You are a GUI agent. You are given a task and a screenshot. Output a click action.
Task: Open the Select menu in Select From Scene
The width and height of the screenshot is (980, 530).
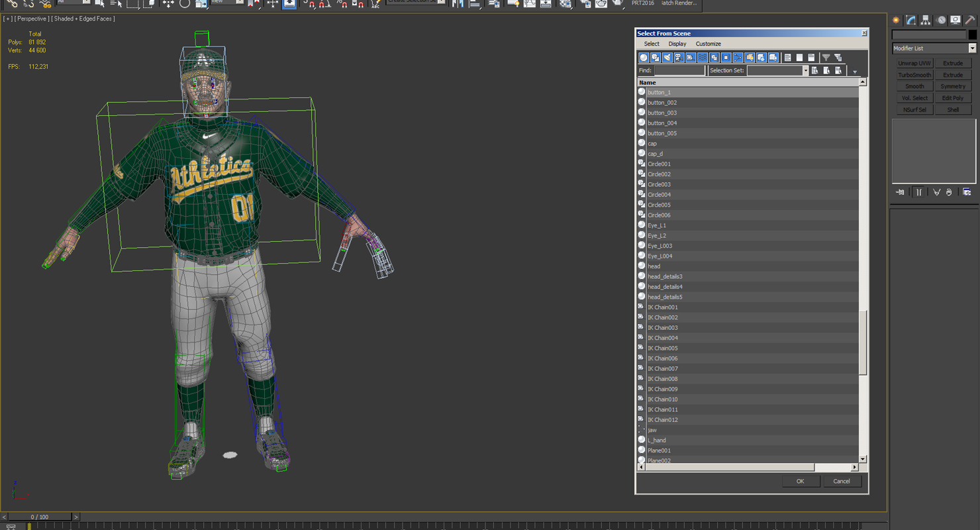[652, 44]
